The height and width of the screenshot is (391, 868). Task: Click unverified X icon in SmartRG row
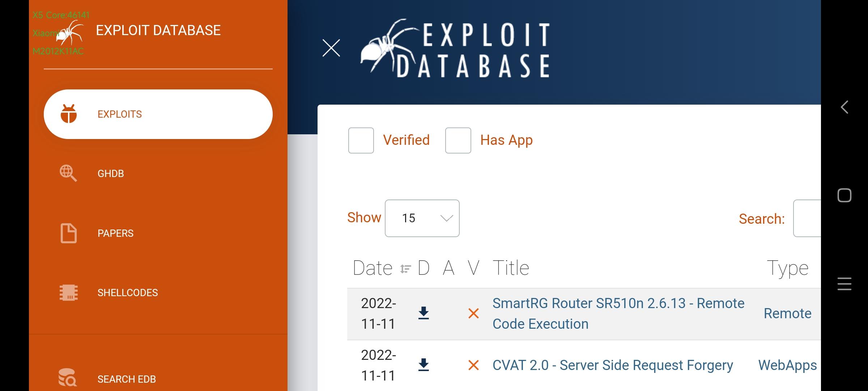pyautogui.click(x=473, y=314)
